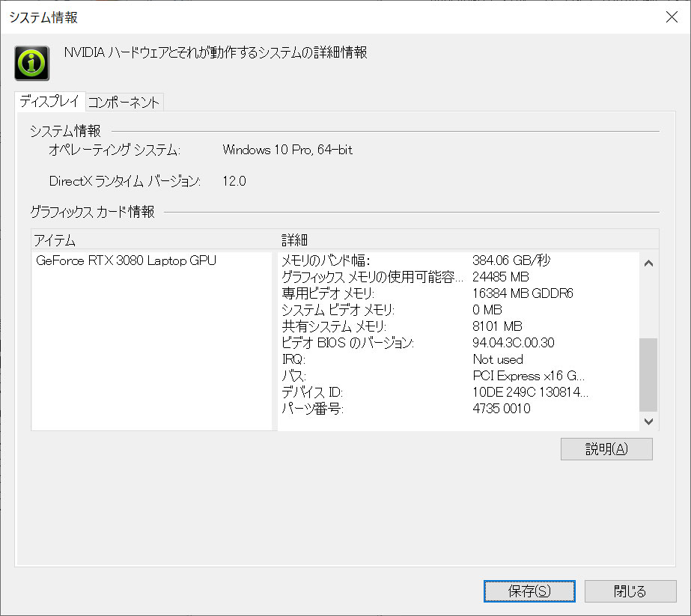Click the グラフィックス カード情報 section heading

[x=92, y=212]
